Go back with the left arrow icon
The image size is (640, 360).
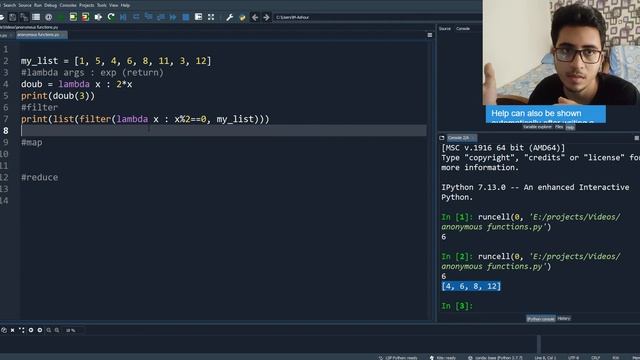point(255,17)
